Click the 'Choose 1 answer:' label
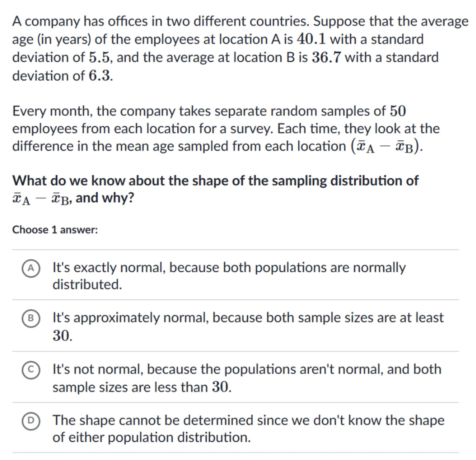This screenshot has width=476, height=460. tap(55, 230)
